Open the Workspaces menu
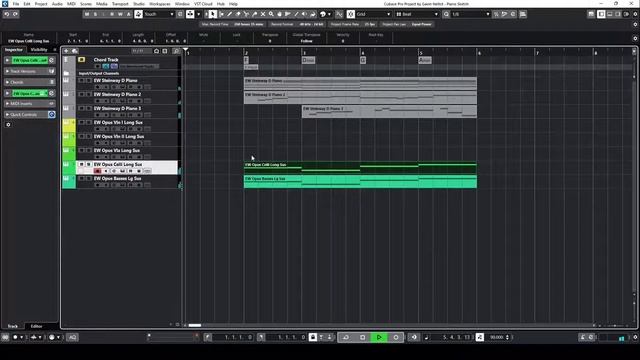This screenshot has height=360, width=640. pyautogui.click(x=160, y=4)
